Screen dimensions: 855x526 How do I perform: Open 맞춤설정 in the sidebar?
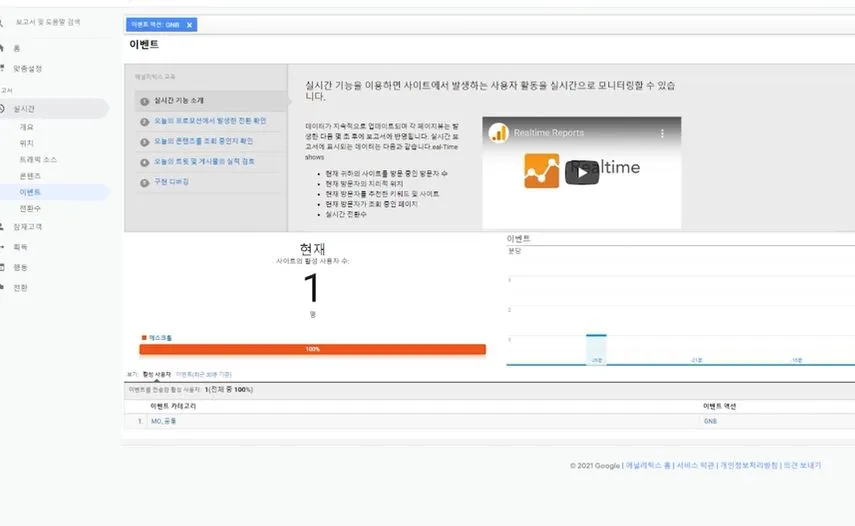(x=28, y=69)
